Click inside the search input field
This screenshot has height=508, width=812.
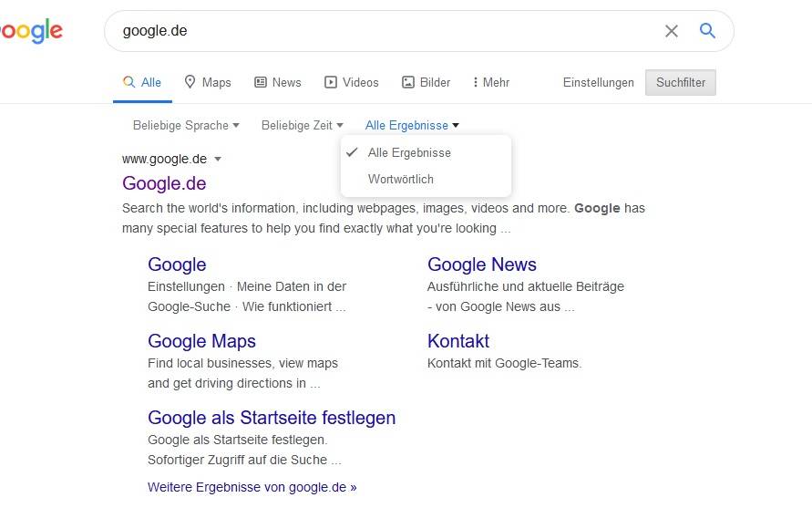(383, 31)
